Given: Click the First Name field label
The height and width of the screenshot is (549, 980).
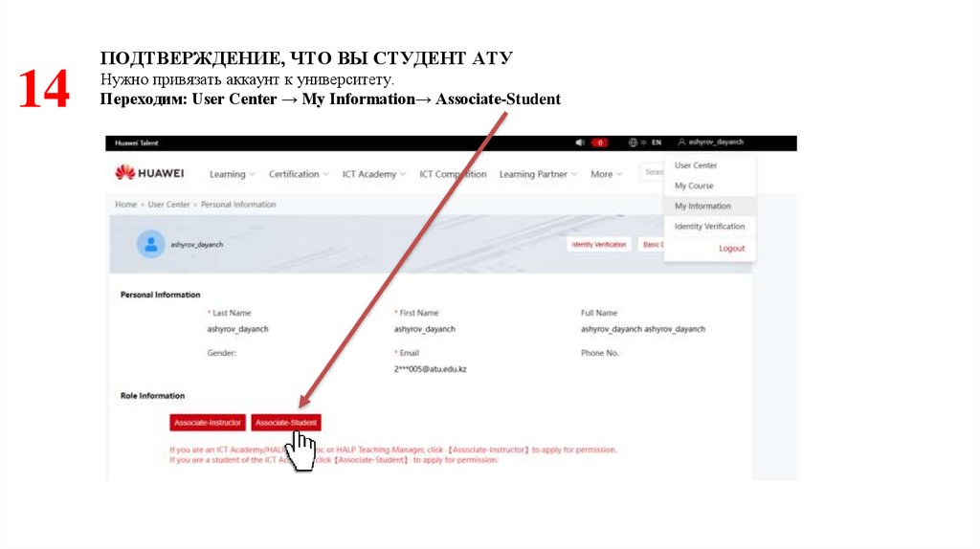Looking at the screenshot, I should pyautogui.click(x=419, y=313).
